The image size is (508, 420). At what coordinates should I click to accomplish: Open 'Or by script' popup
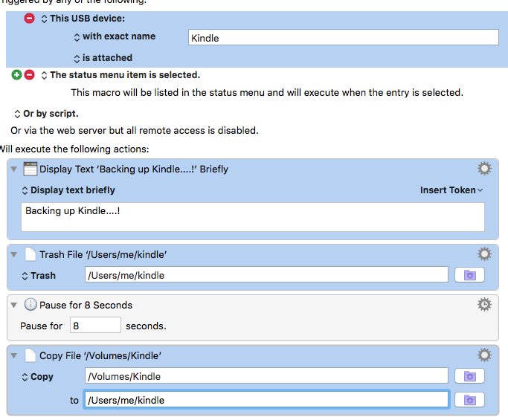pyautogui.click(x=46, y=114)
